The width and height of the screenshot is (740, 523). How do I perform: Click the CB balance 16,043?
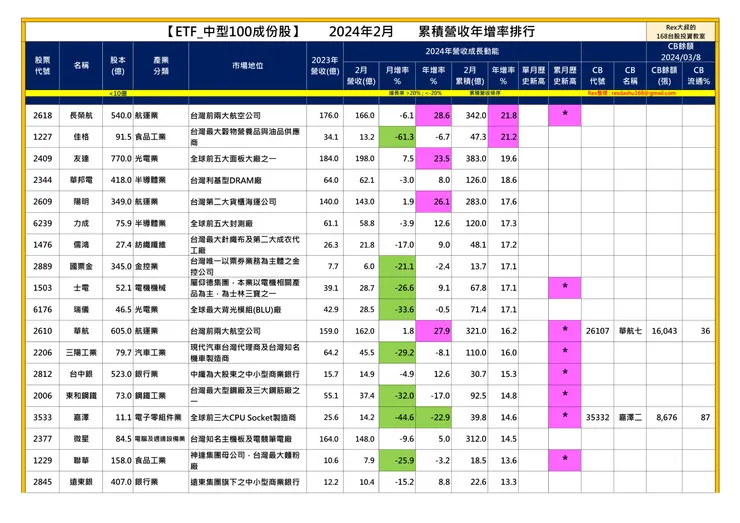click(x=664, y=331)
